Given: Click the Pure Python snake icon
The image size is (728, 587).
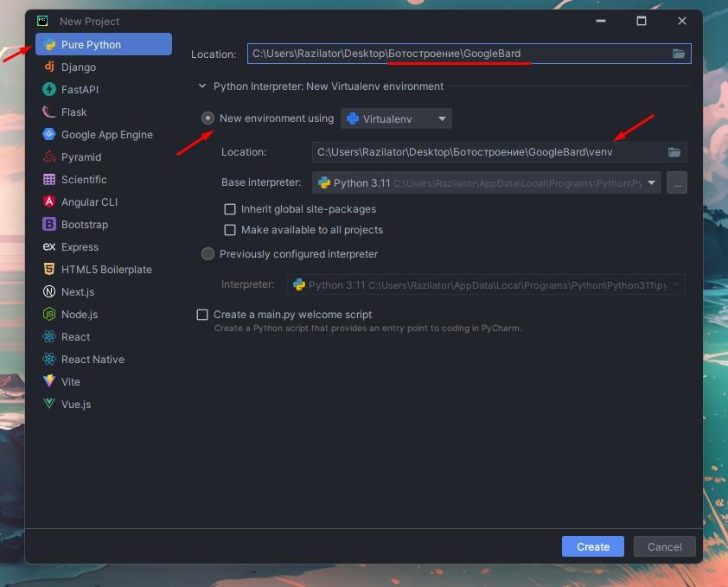Looking at the screenshot, I should (x=49, y=45).
